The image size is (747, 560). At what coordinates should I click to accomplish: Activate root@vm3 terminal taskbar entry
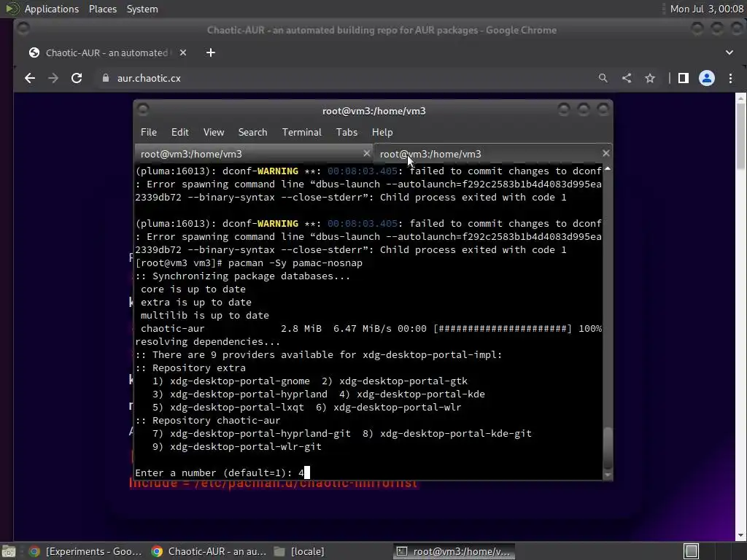[454, 551]
